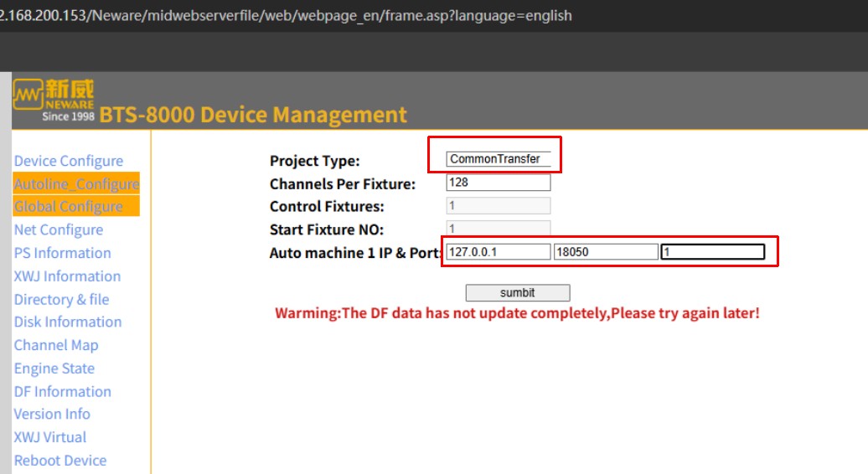Open the Device Configure page
This screenshot has width=868, height=474.
pos(69,161)
